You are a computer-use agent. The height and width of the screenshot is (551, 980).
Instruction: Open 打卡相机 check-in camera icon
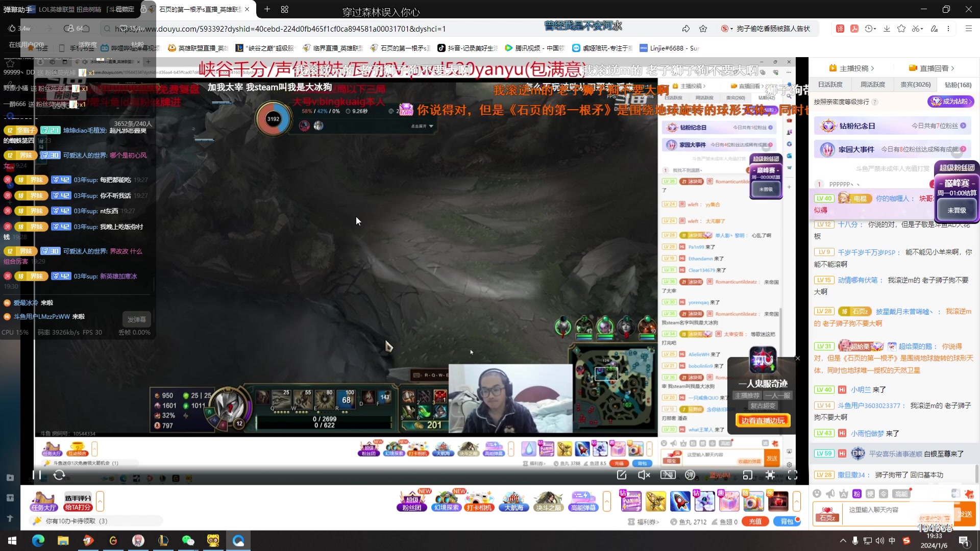[x=480, y=501]
